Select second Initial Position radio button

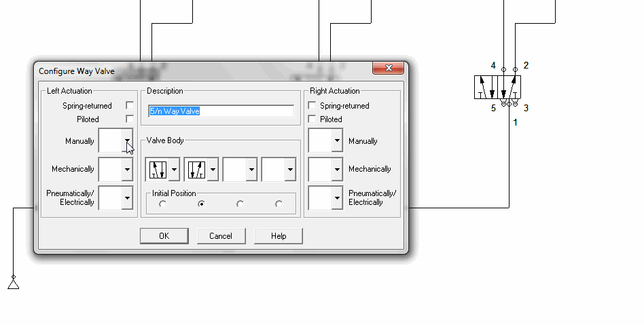coord(201,204)
